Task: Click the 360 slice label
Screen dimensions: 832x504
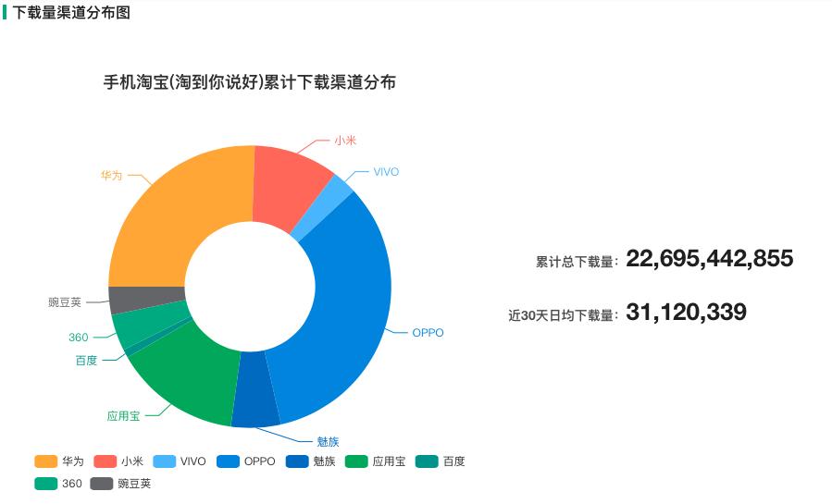Action: 79,337
